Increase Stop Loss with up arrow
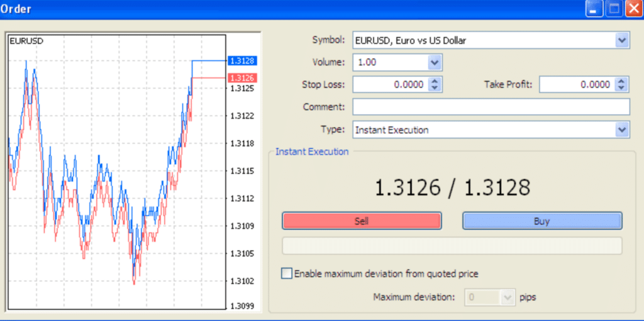This screenshot has width=644, height=321. pyautogui.click(x=435, y=81)
